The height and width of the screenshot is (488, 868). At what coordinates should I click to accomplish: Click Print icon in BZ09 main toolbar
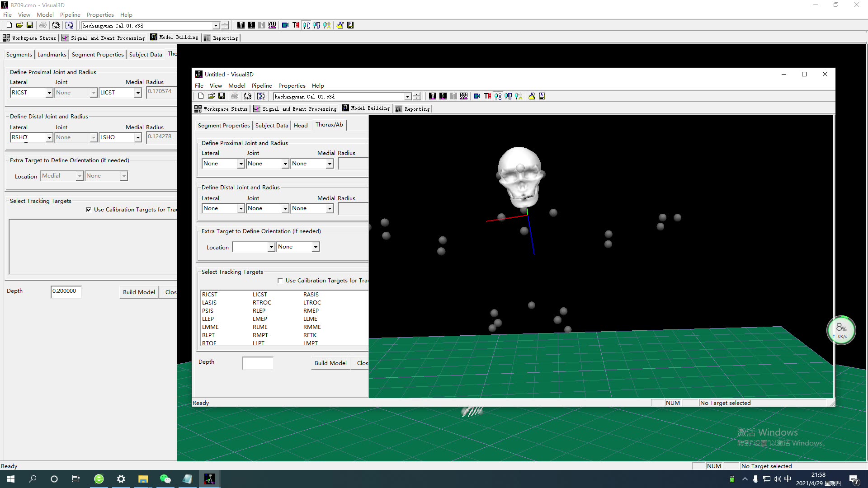(x=43, y=25)
